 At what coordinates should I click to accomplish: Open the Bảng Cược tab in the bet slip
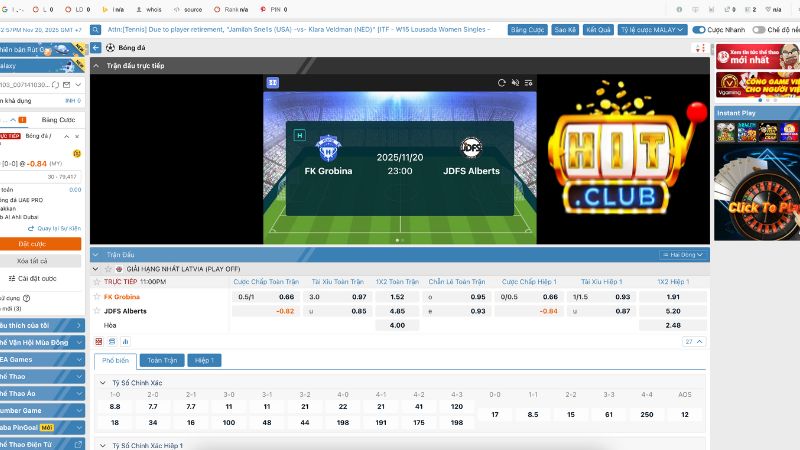pos(58,120)
